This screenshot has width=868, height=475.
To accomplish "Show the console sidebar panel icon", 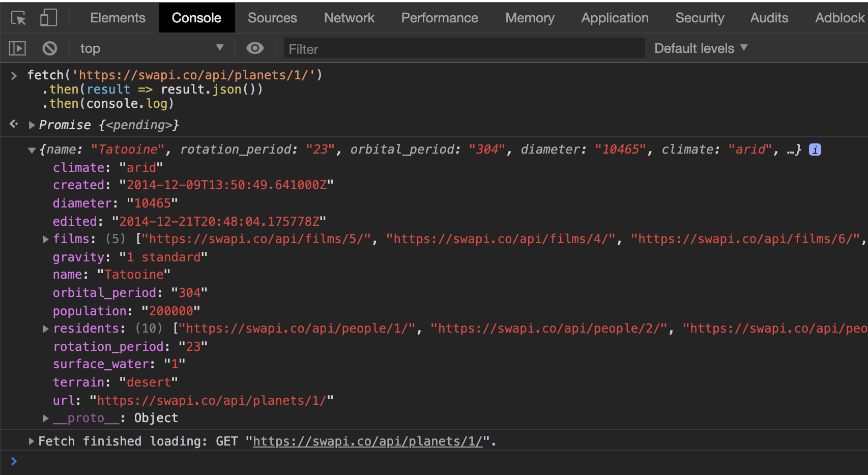I will (x=17, y=48).
